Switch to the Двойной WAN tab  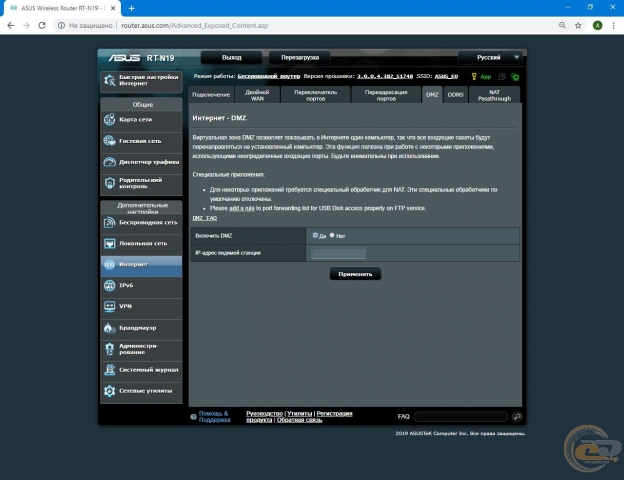pyautogui.click(x=257, y=95)
